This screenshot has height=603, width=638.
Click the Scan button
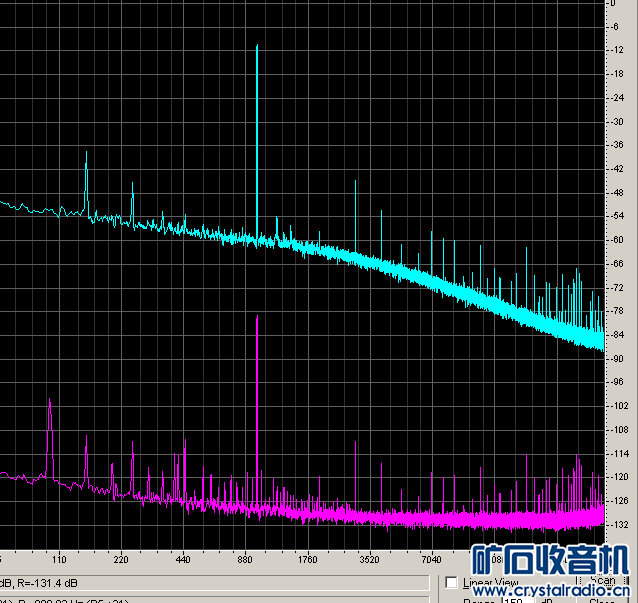tap(603, 581)
